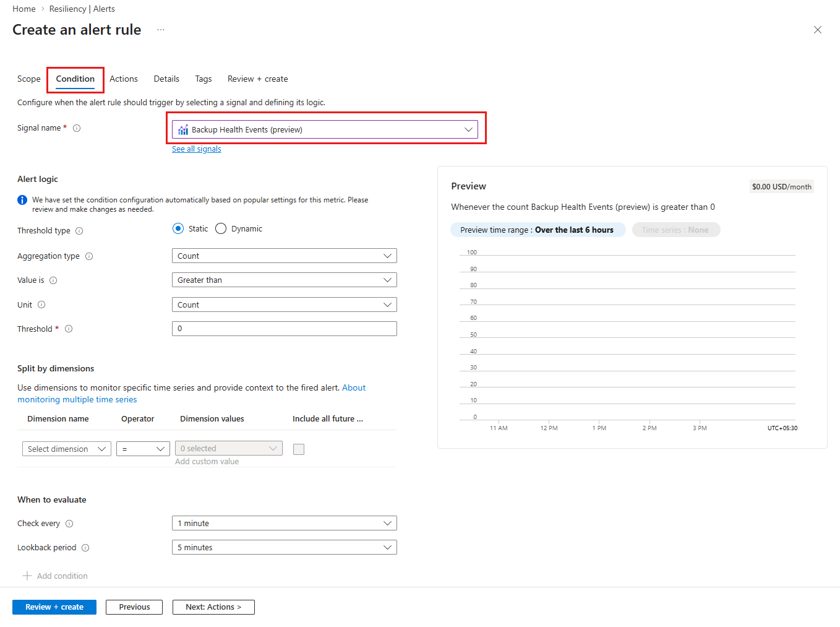Select the Static threshold type

click(178, 228)
